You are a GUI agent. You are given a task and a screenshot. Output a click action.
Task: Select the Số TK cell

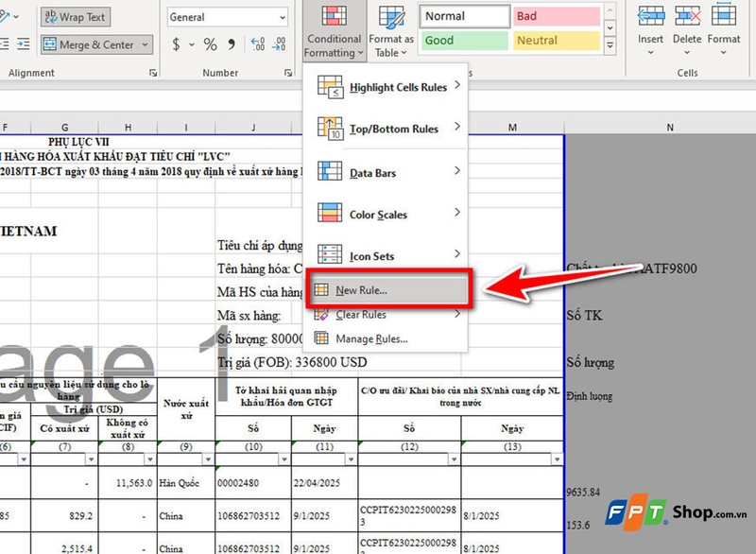coord(584,316)
